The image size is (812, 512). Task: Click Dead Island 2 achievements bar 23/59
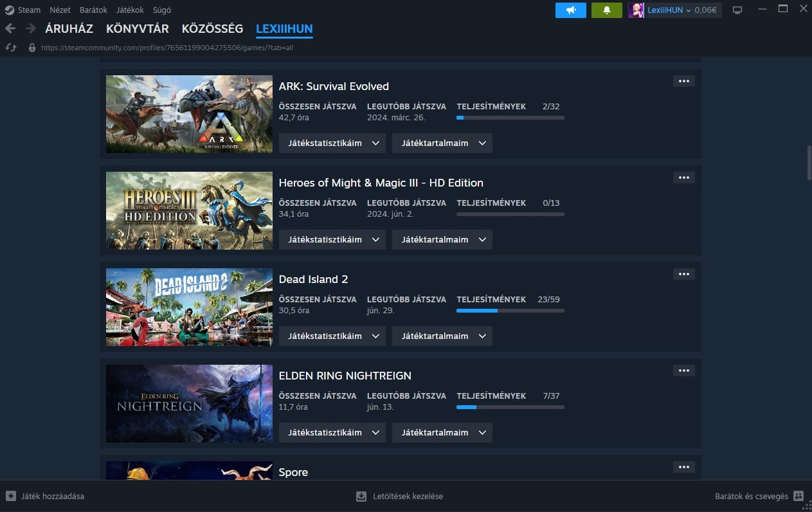[510, 311]
